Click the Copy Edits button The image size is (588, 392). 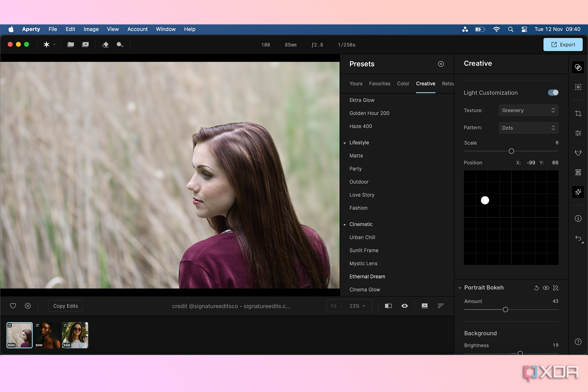(x=66, y=306)
